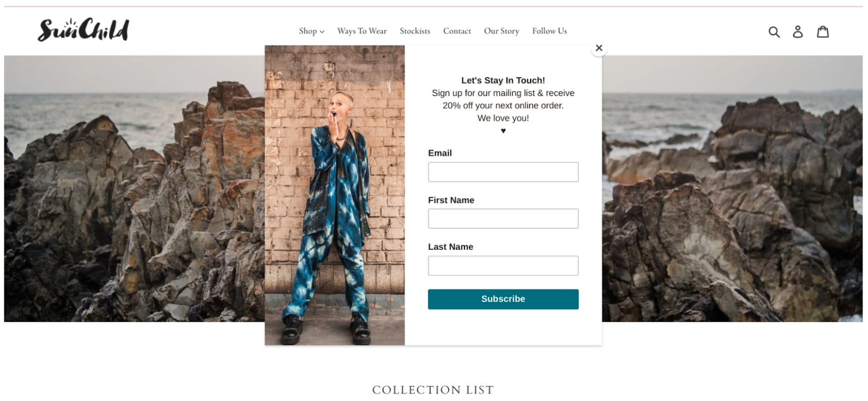Select Contact in the navigation
The image size is (868, 401).
tap(457, 31)
